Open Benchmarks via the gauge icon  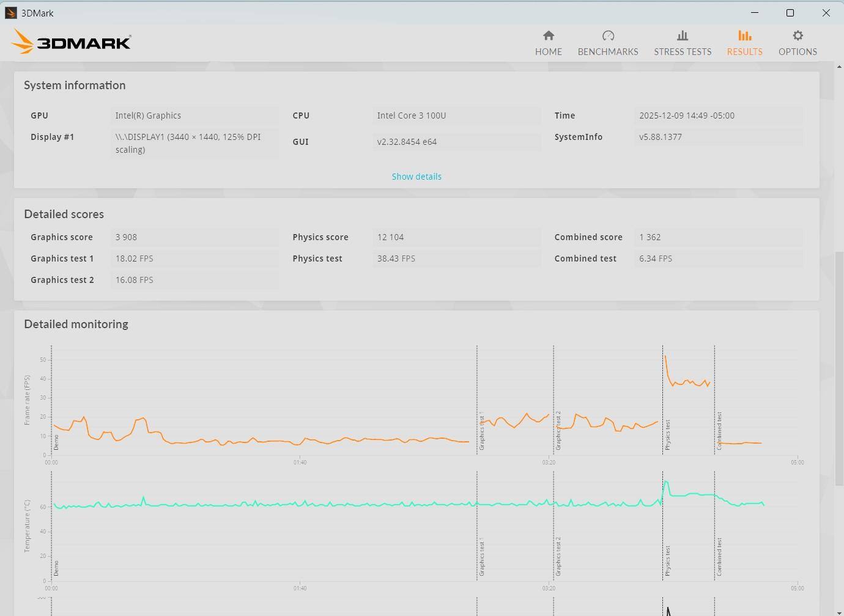pyautogui.click(x=608, y=36)
